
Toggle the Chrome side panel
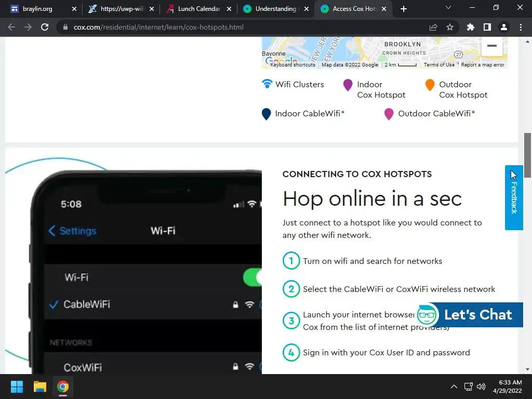pos(487,27)
